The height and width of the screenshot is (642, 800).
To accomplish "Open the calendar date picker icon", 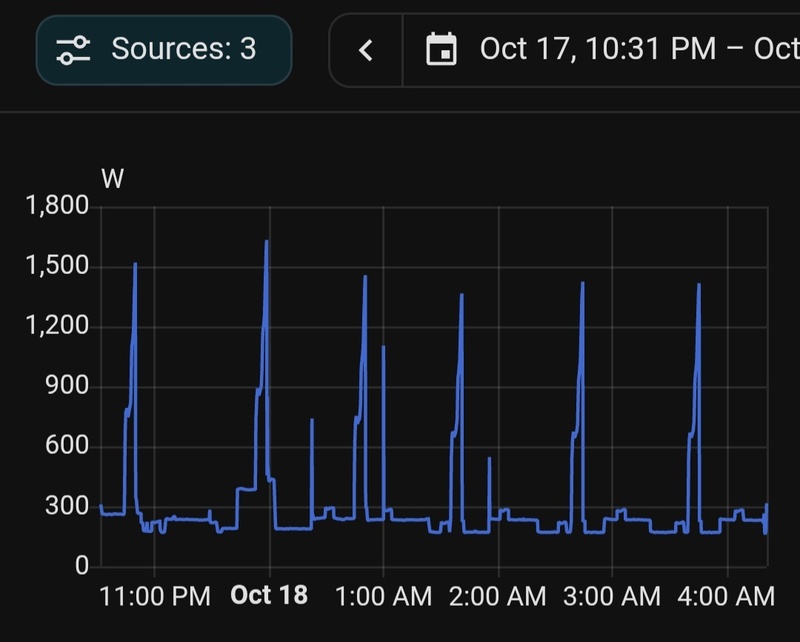I will 441,49.
